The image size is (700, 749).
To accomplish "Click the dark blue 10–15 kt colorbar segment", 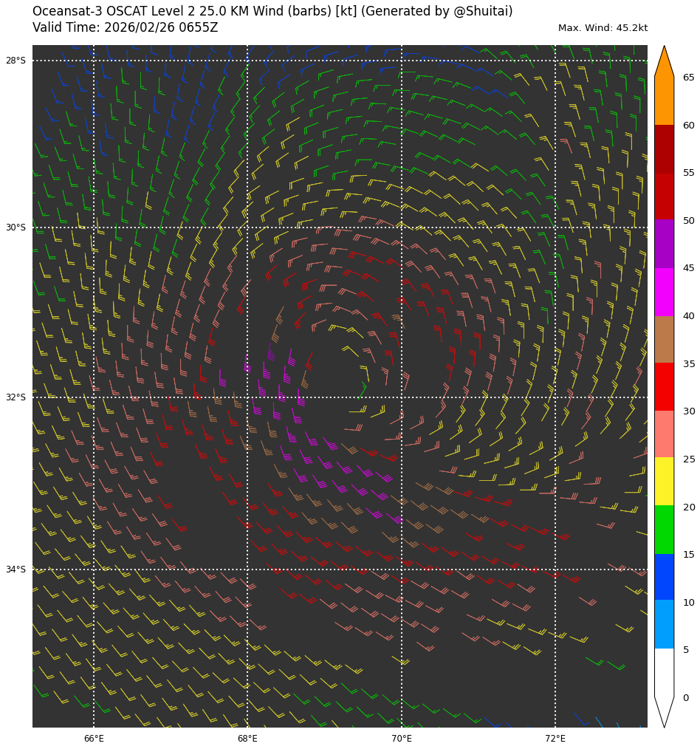I will tap(664, 577).
